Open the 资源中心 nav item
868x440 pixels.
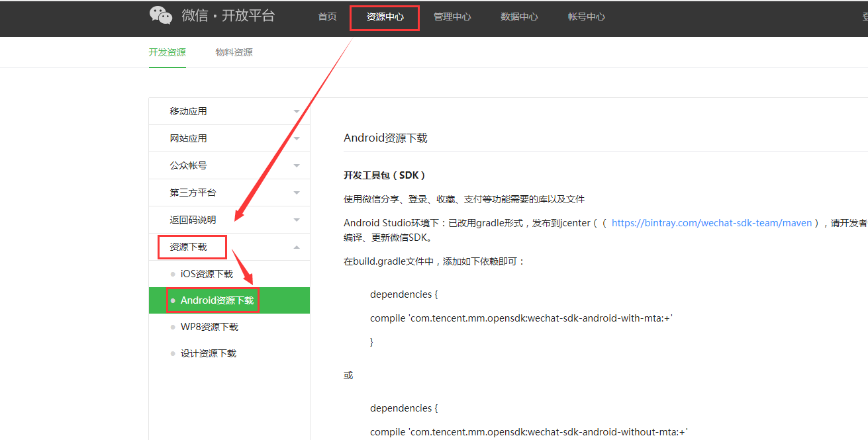385,17
